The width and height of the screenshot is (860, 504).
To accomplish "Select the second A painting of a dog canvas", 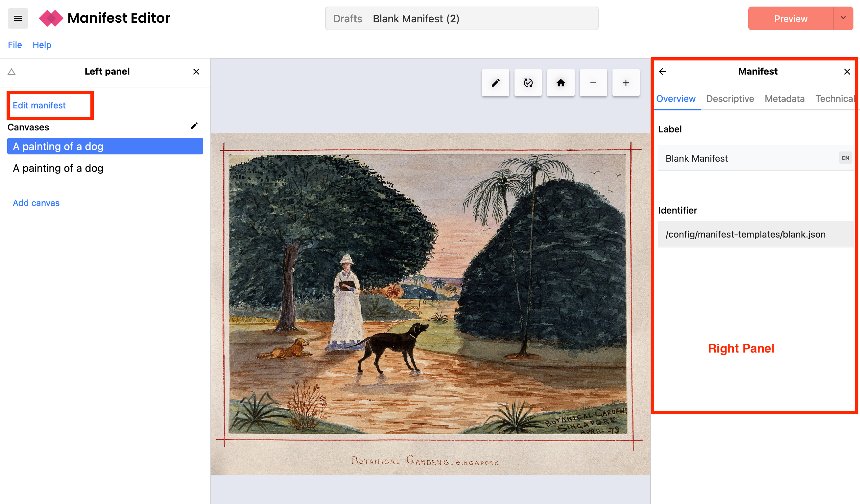I will (105, 168).
